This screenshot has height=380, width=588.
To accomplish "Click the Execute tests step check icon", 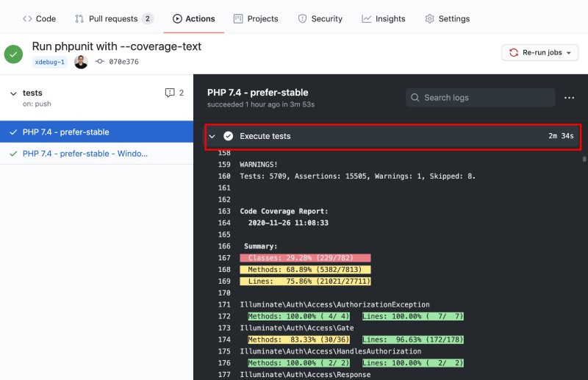I will pos(228,136).
